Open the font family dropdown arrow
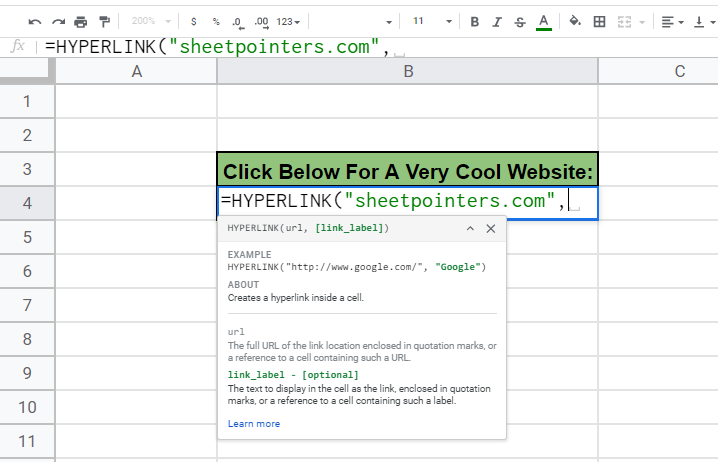Image resolution: width=718 pixels, height=462 pixels. click(x=389, y=22)
